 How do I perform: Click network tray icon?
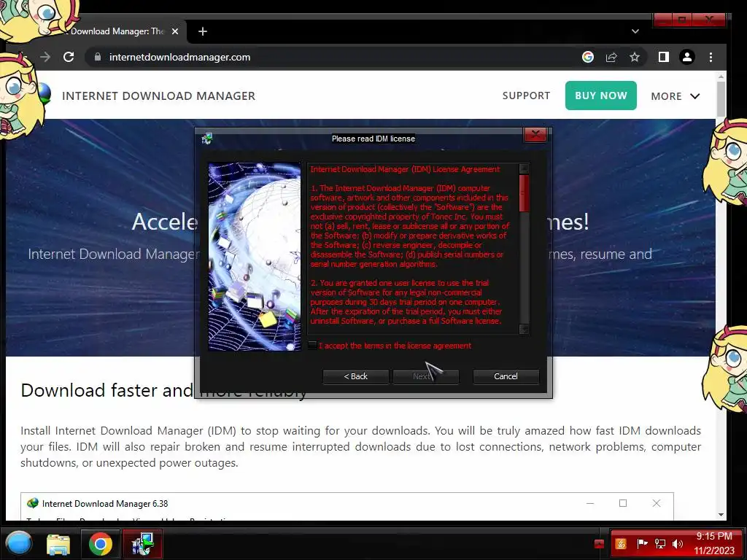tap(659, 543)
